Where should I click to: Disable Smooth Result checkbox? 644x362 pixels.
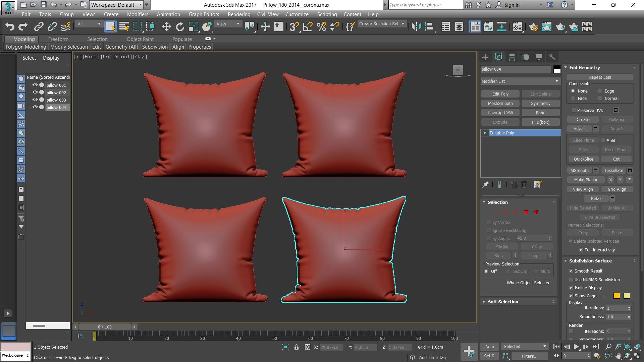point(571,271)
